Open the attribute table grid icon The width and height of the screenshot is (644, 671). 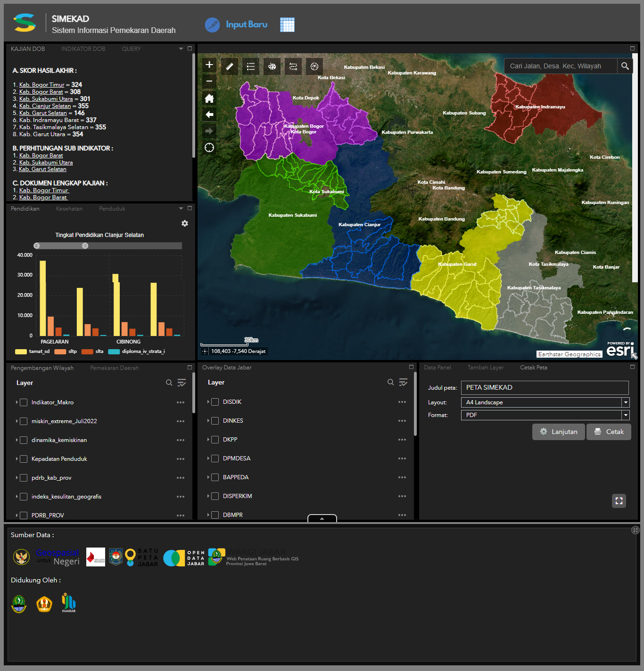pyautogui.click(x=287, y=25)
